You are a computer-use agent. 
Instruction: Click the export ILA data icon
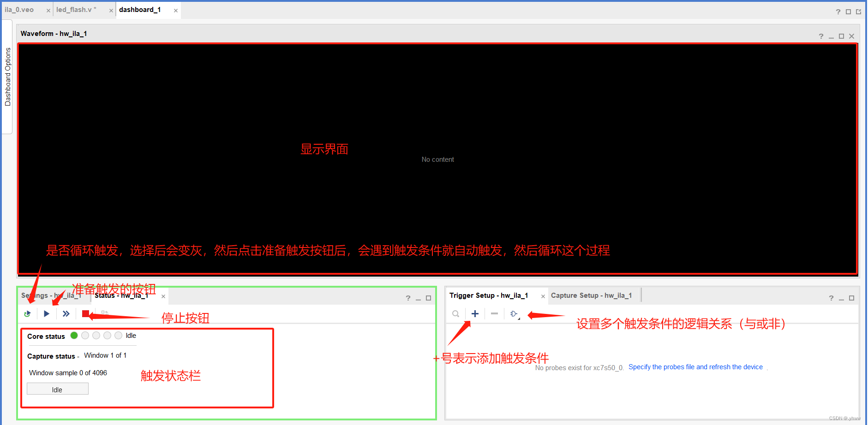click(105, 313)
